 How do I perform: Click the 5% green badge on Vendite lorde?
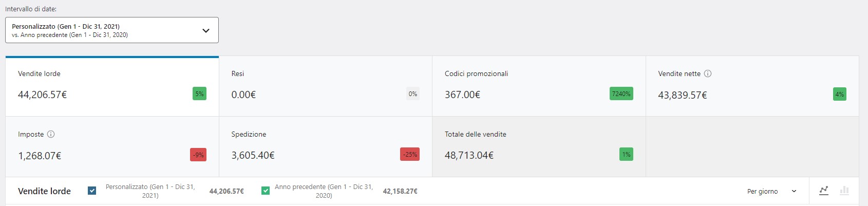coord(199,93)
